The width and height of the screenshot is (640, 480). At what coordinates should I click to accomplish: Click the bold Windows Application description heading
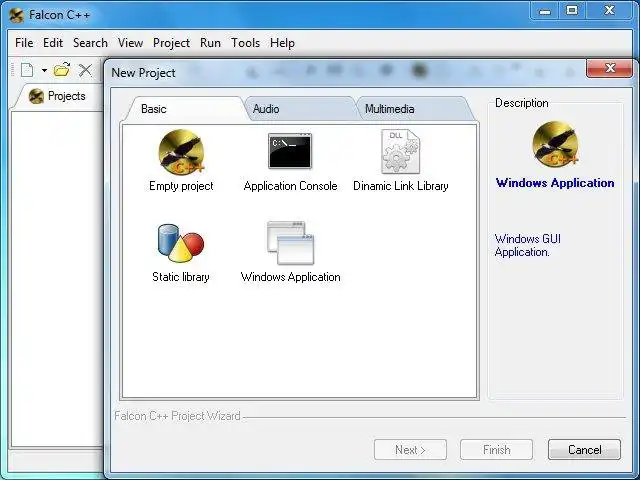(x=555, y=183)
